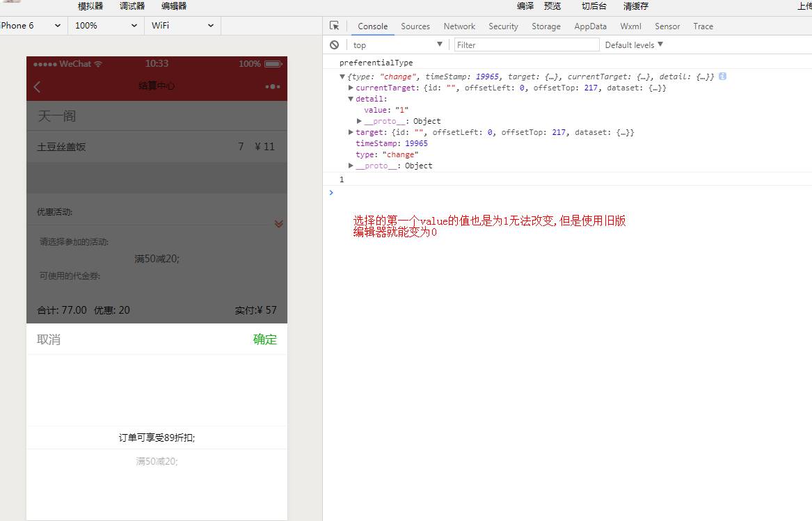Tap the back arrow in phone header
This screenshot has width=812, height=521.
(38, 86)
